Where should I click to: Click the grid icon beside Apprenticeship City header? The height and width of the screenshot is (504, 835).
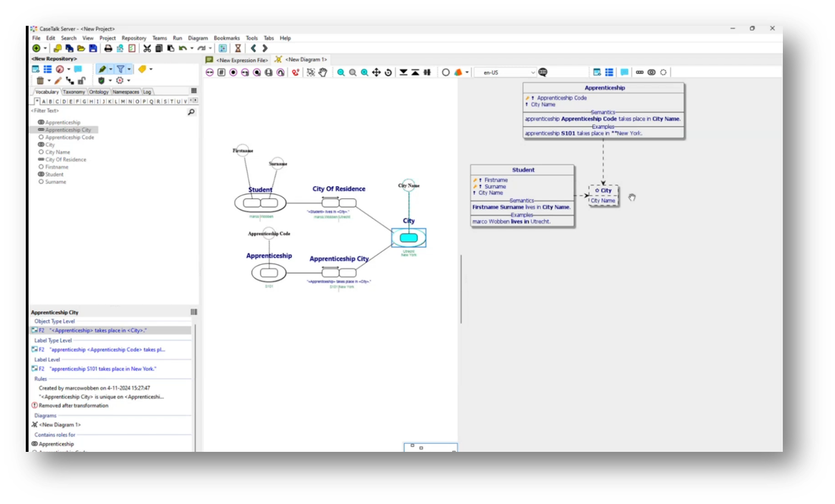194,312
